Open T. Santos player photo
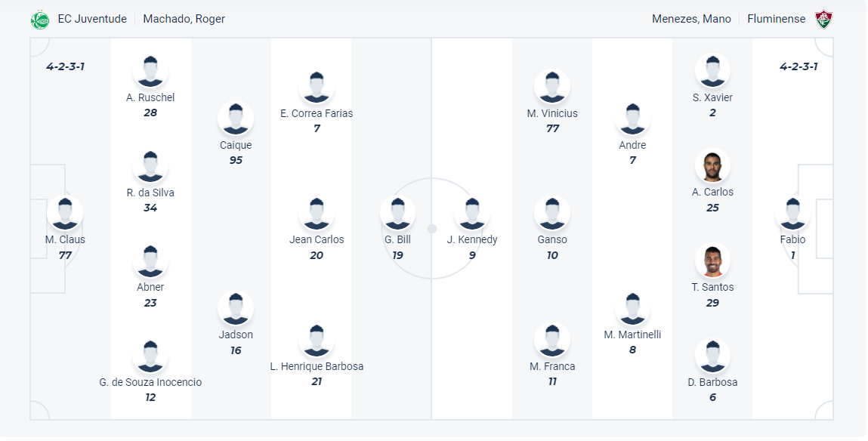 pos(712,261)
